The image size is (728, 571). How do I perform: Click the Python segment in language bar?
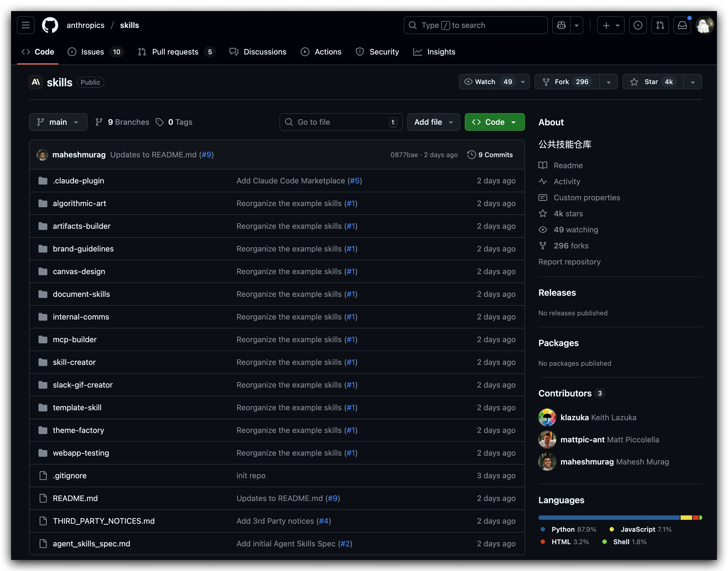click(x=609, y=518)
